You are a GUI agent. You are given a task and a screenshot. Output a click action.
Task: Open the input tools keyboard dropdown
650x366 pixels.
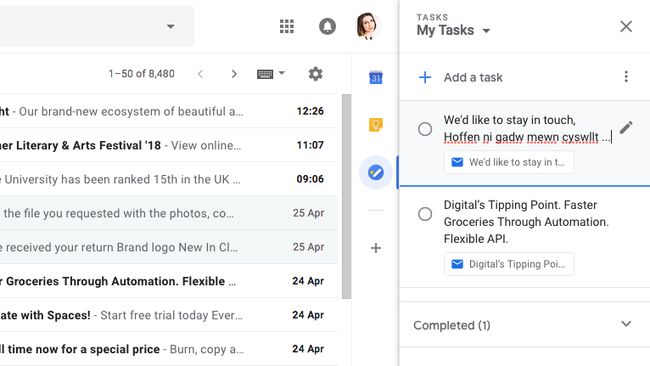pos(271,74)
